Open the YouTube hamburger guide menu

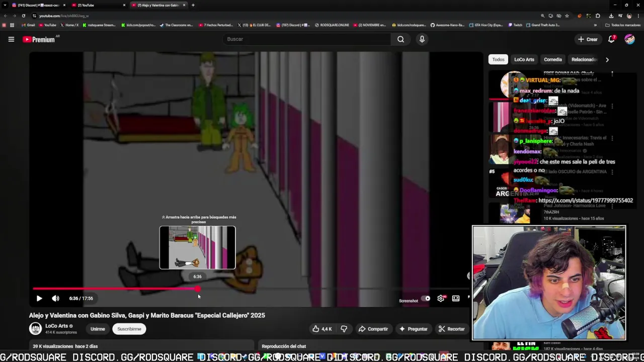[x=11, y=39]
